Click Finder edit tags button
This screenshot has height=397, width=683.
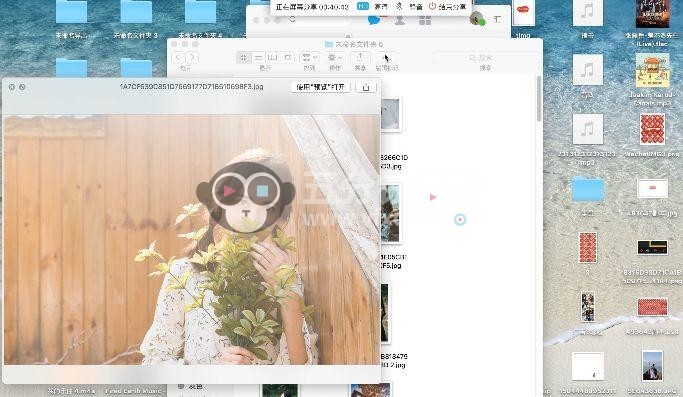pyautogui.click(x=386, y=58)
